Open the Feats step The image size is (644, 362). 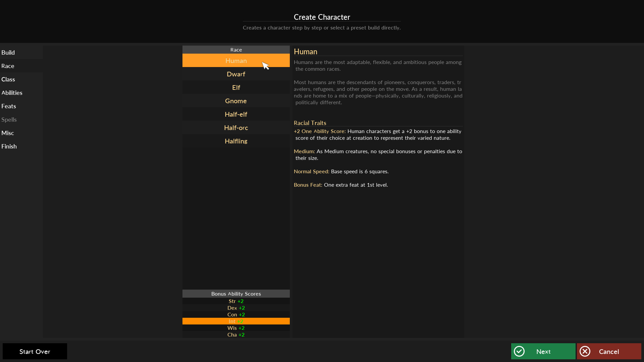pyautogui.click(x=9, y=106)
